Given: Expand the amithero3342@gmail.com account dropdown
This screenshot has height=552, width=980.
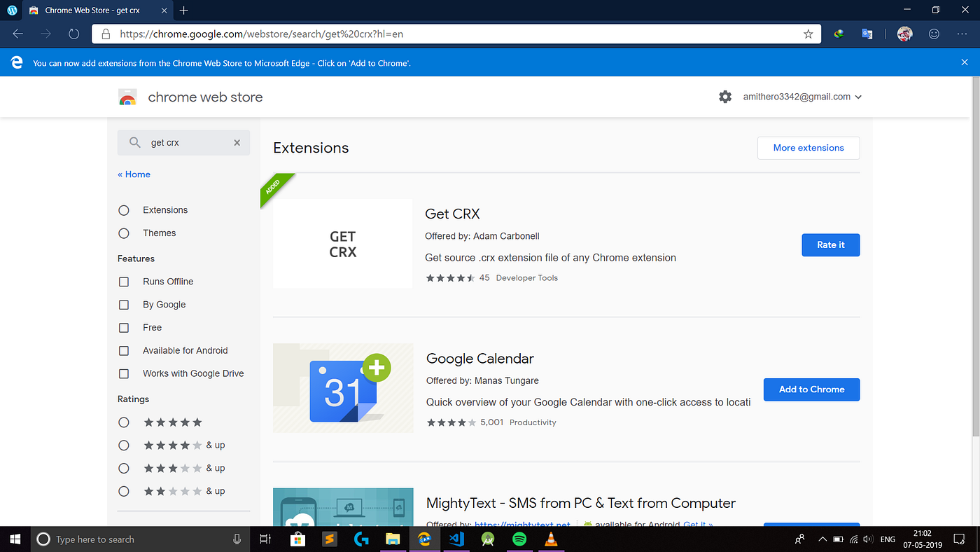Looking at the screenshot, I should 802,97.
